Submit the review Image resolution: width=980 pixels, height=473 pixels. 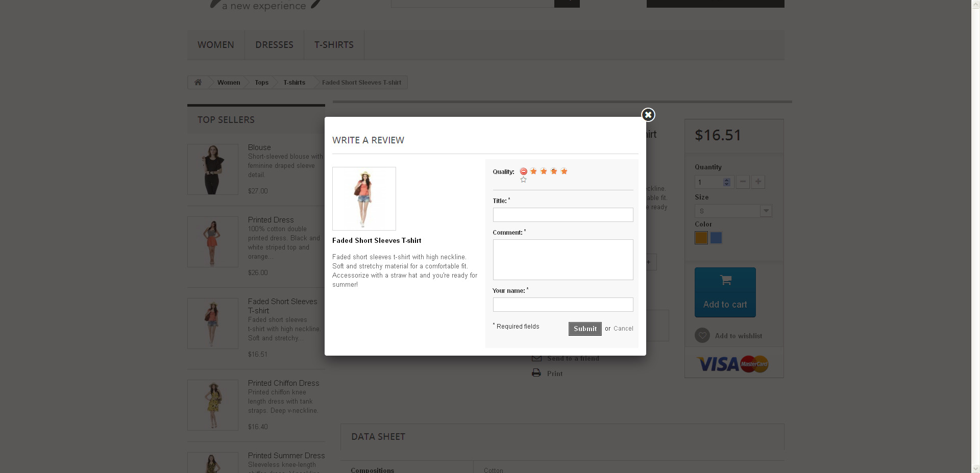coord(585,329)
